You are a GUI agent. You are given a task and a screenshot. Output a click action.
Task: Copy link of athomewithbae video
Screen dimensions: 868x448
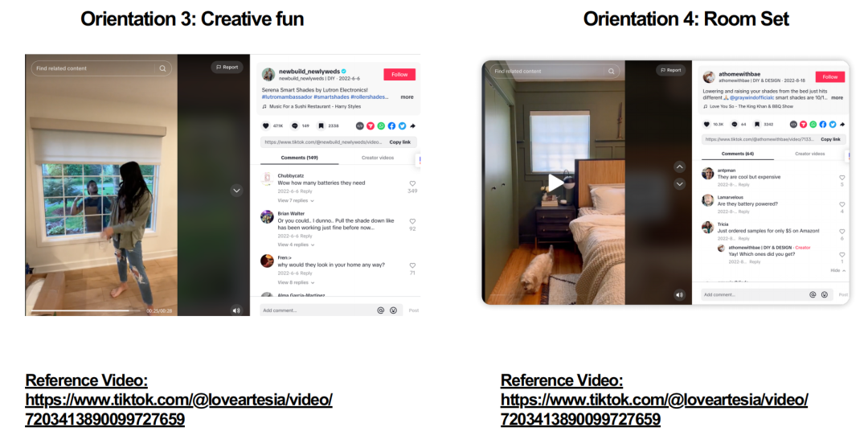click(830, 140)
